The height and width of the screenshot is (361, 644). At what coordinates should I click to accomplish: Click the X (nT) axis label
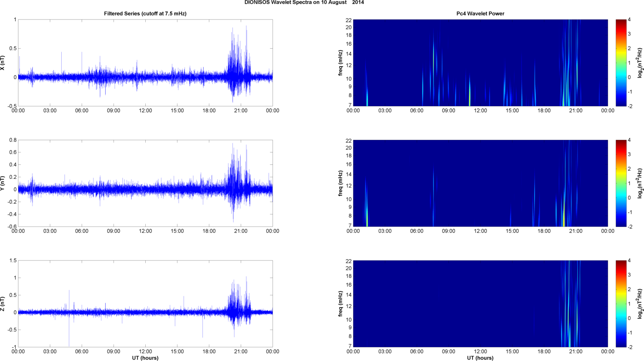[x=3, y=63]
